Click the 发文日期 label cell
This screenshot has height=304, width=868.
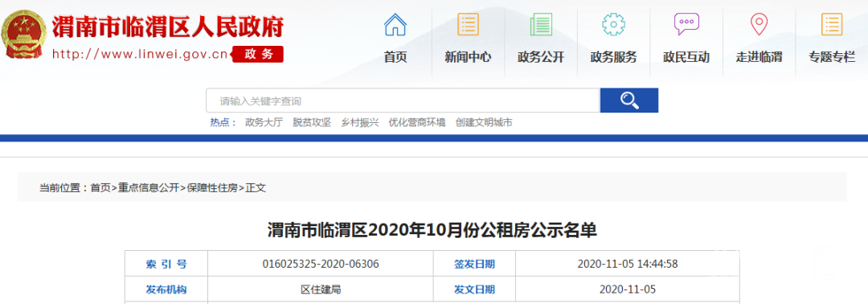point(474,290)
